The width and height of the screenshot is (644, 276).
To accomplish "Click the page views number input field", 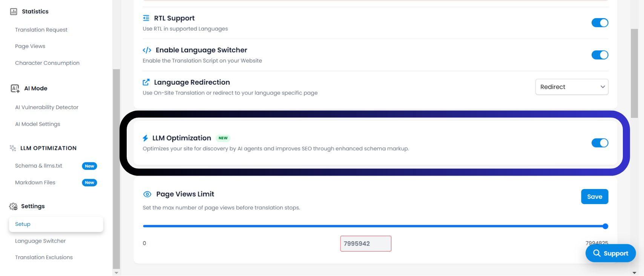I will [365, 243].
